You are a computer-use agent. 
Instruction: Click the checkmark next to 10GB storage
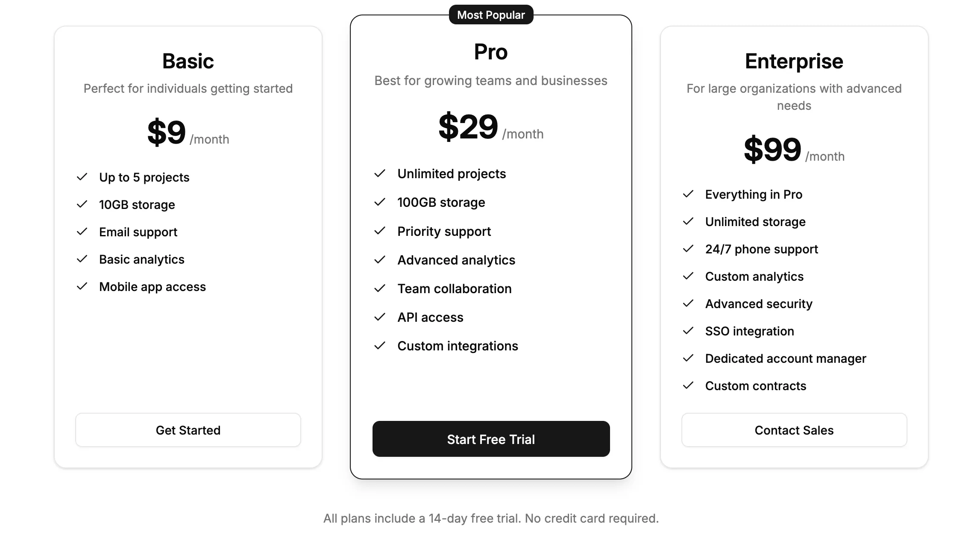pyautogui.click(x=82, y=204)
